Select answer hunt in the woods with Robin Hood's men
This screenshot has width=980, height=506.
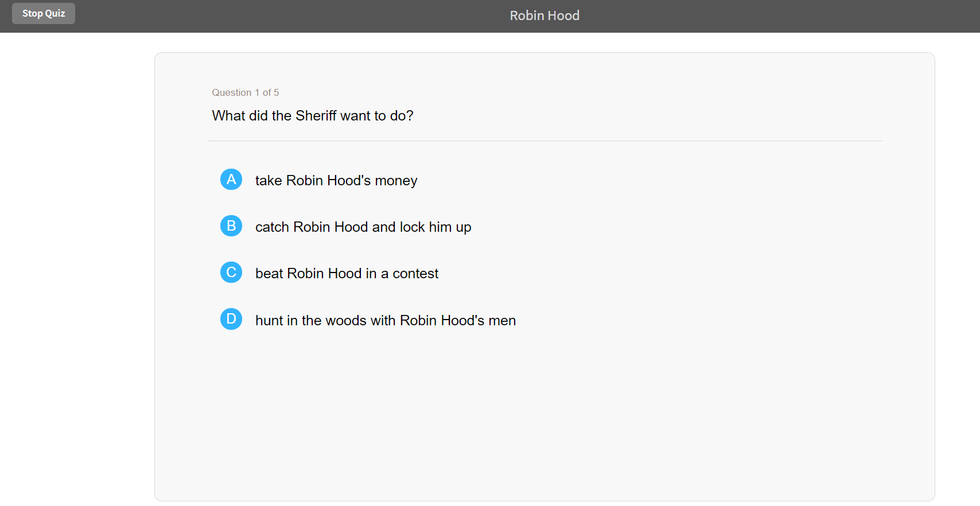pyautogui.click(x=386, y=321)
